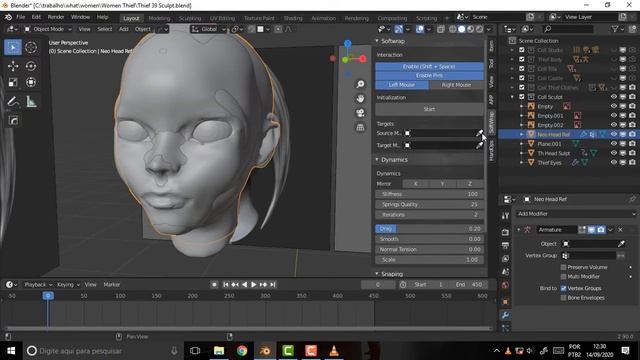Select the Annotate tool
This screenshot has width=640, height=360.
[13, 102]
